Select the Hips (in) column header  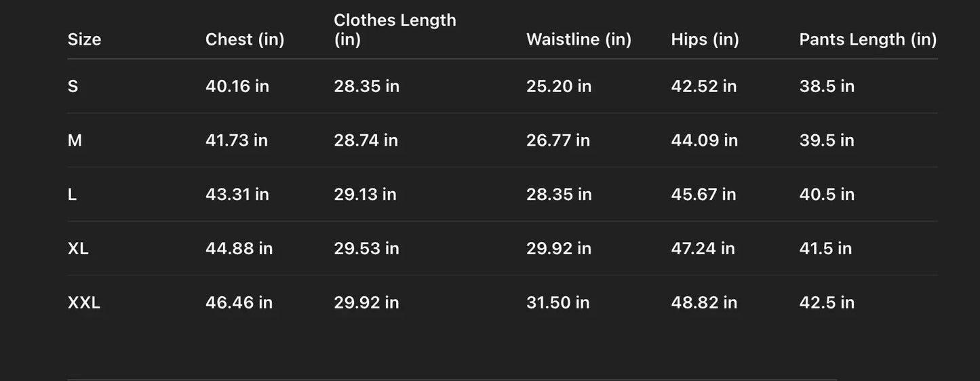pyautogui.click(x=705, y=39)
